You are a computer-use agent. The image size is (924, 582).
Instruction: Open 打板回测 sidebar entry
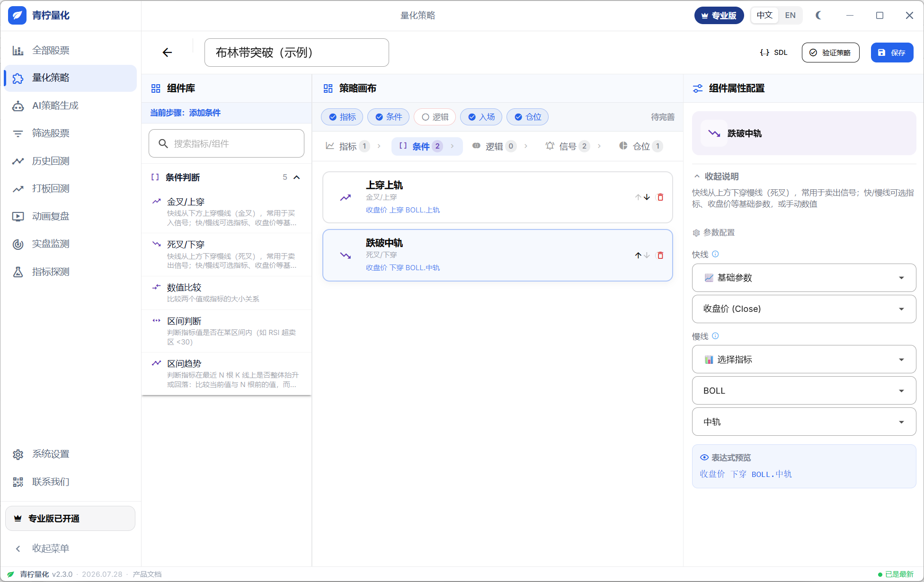[x=70, y=188]
